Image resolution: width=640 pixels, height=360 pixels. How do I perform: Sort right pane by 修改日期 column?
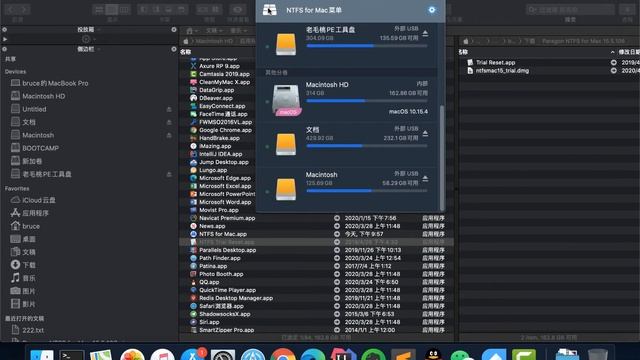(629, 52)
